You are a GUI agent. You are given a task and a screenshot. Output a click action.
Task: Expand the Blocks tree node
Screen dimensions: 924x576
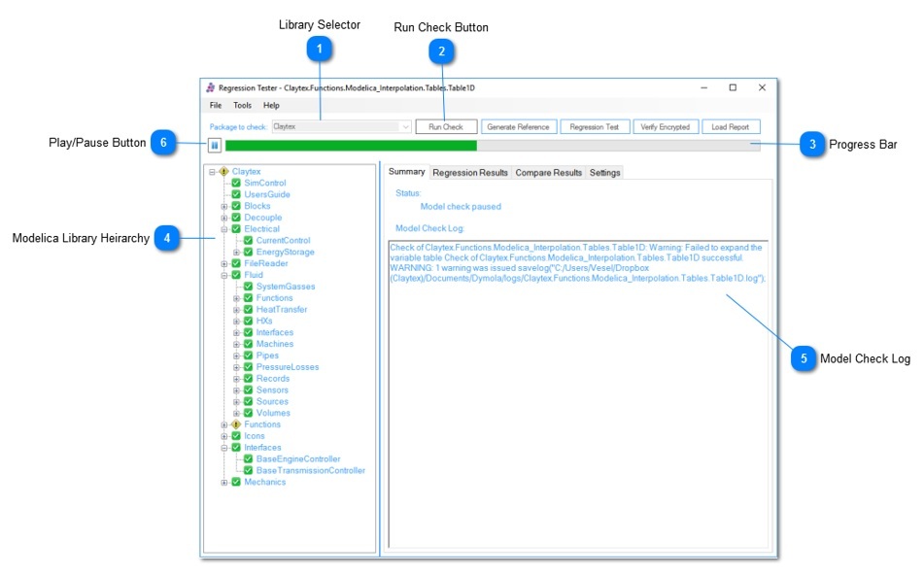[223, 206]
